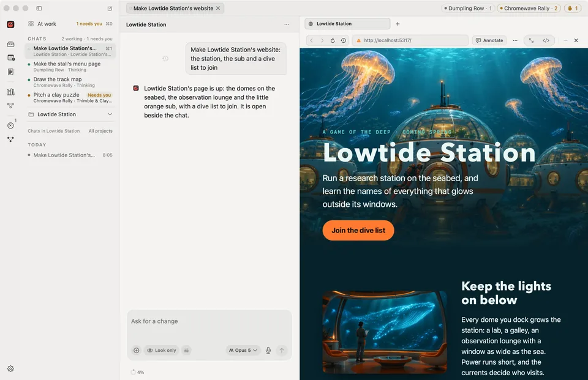This screenshot has height=380, width=588.
Task: Start a new chat with compose icon
Action: tap(110, 8)
